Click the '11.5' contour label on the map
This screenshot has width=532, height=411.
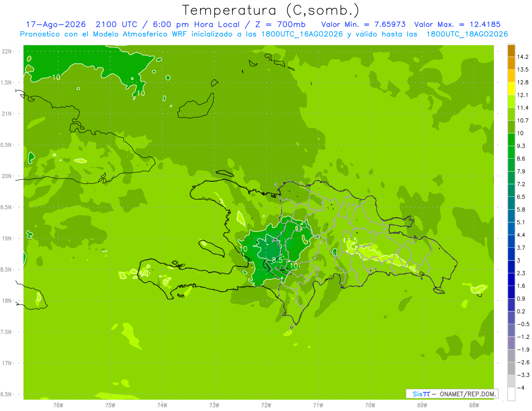pyautogui.click(x=350, y=241)
